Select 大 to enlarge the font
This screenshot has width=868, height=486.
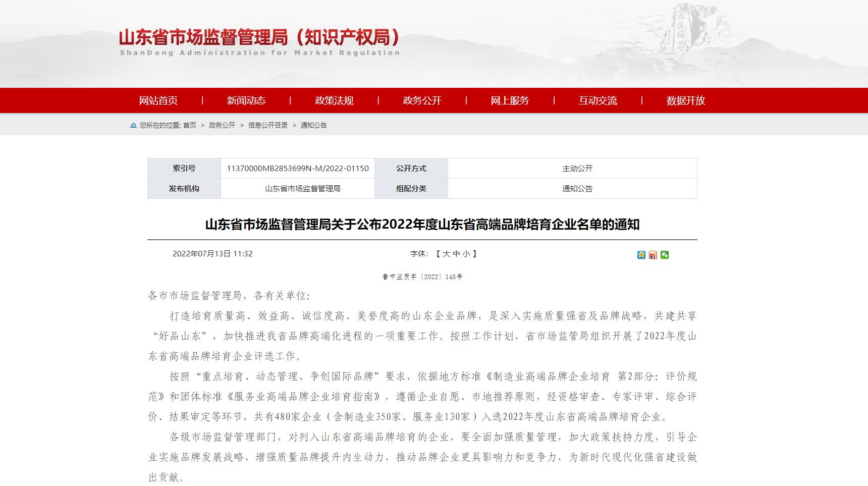tap(447, 254)
